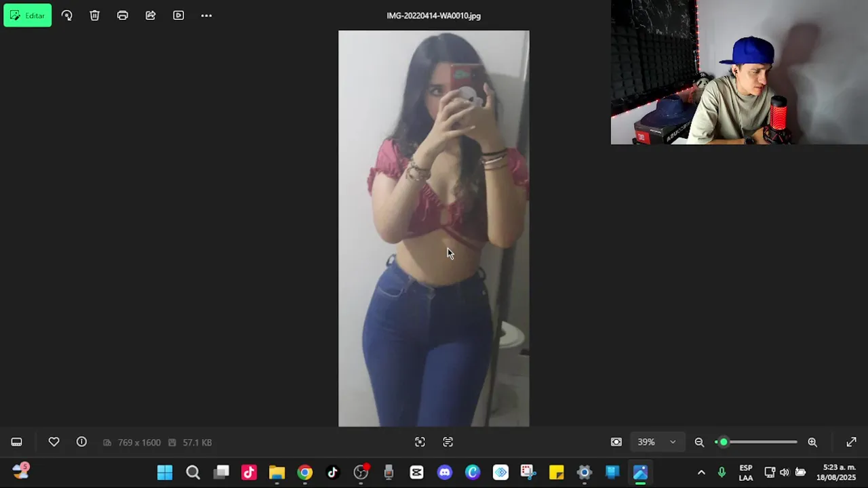Open File Explorer from the taskbar
The height and width of the screenshot is (488, 868).
pos(277,472)
